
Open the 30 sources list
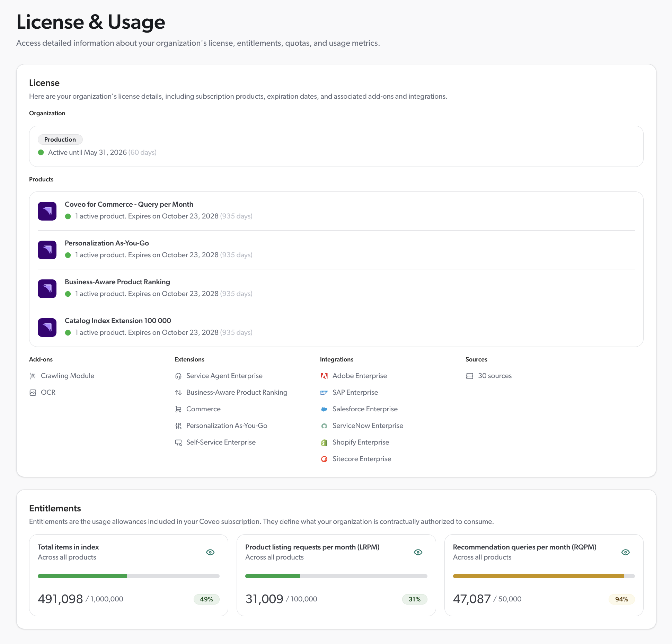tap(494, 376)
